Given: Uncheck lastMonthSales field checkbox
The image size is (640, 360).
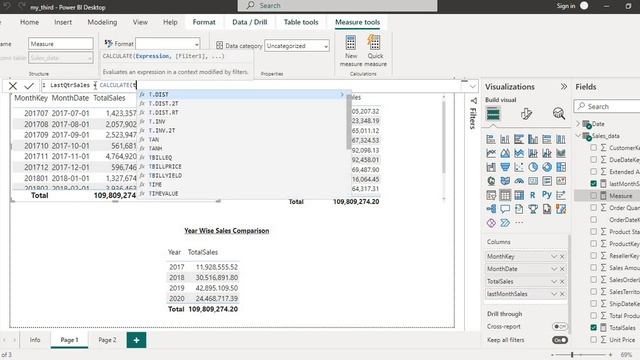Looking at the screenshot, I should tap(593, 184).
